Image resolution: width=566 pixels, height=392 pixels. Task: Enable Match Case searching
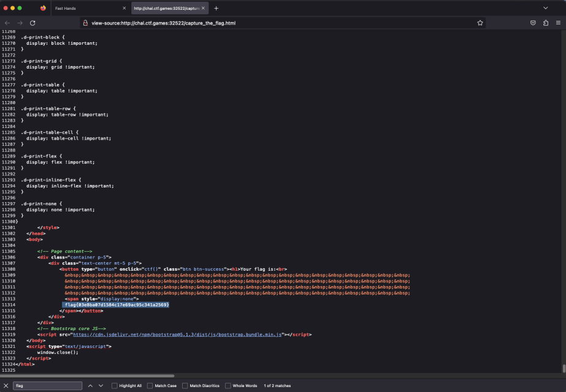[x=150, y=385]
